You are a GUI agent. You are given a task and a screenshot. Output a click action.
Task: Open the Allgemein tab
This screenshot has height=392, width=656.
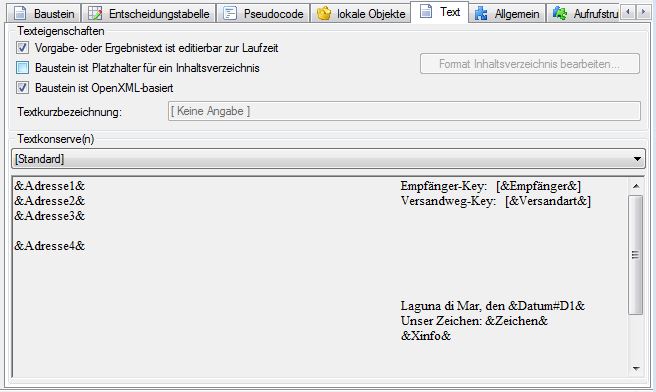507,13
